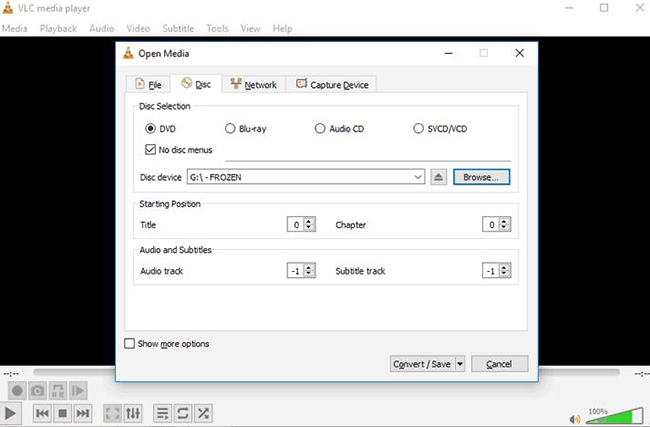Increase the Subtitle track number
The image size is (650, 427).
coord(504,267)
